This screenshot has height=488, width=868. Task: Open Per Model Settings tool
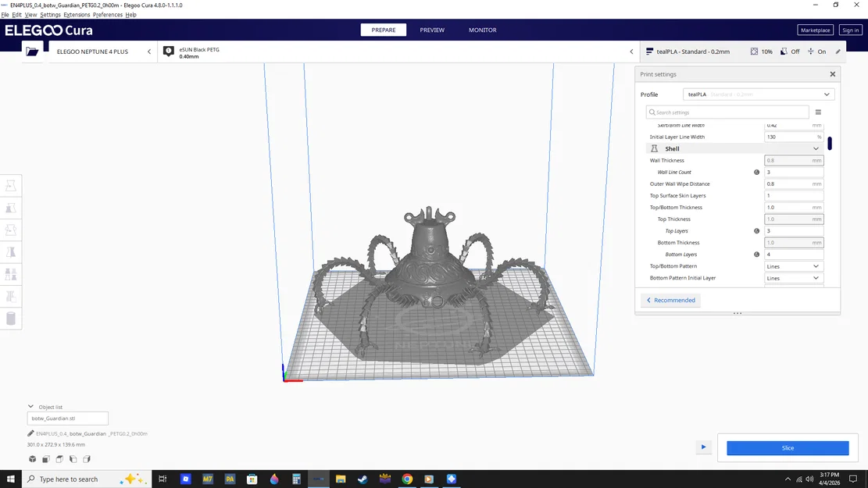click(x=10, y=274)
